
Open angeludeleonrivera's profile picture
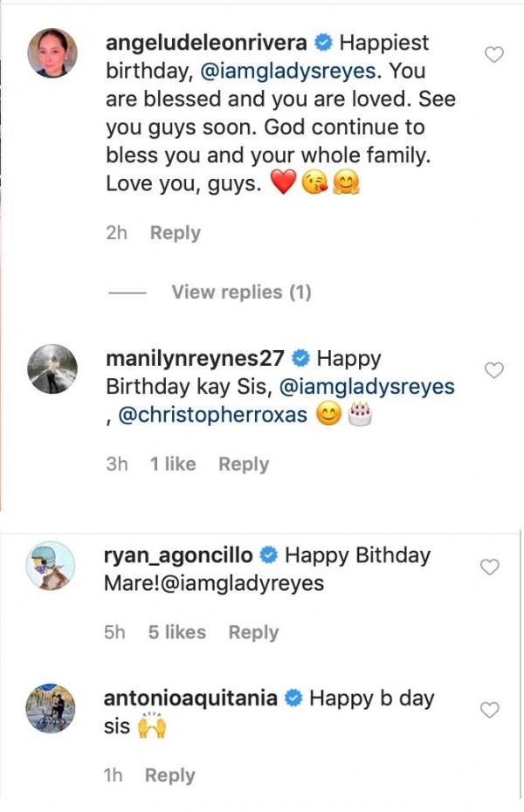52,53
